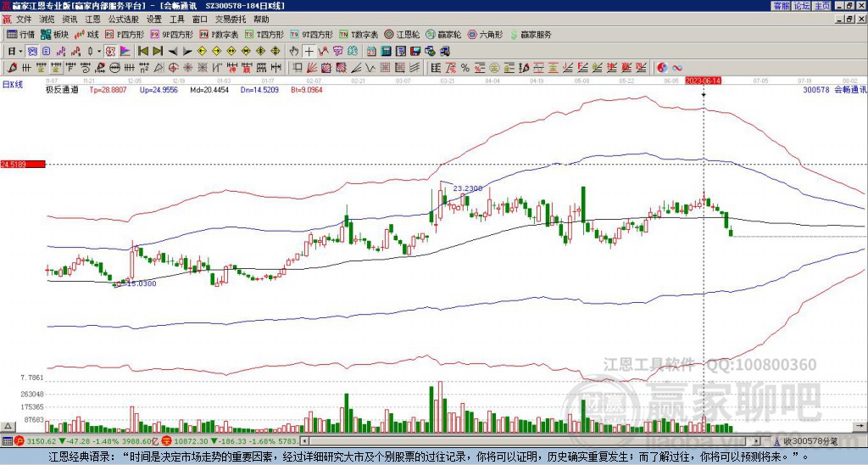Open the T四方形 tool
The width and height of the screenshot is (868, 465).
click(x=264, y=34)
